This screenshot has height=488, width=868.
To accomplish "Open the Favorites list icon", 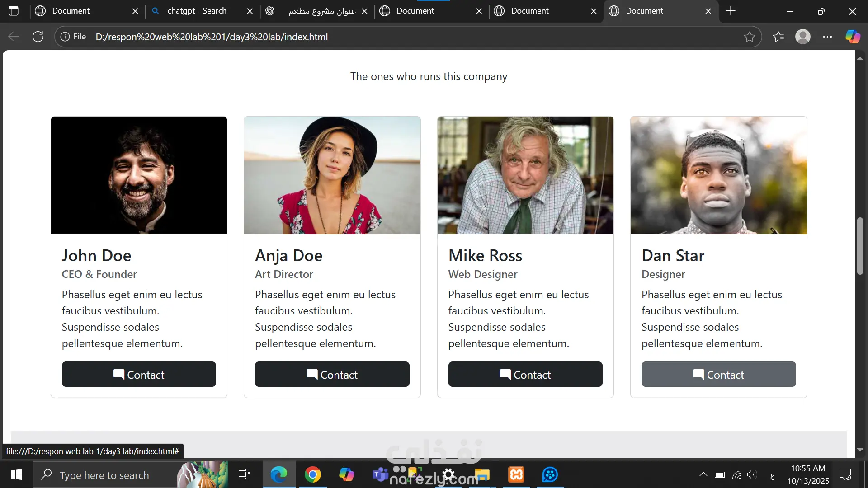I will pos(778,37).
